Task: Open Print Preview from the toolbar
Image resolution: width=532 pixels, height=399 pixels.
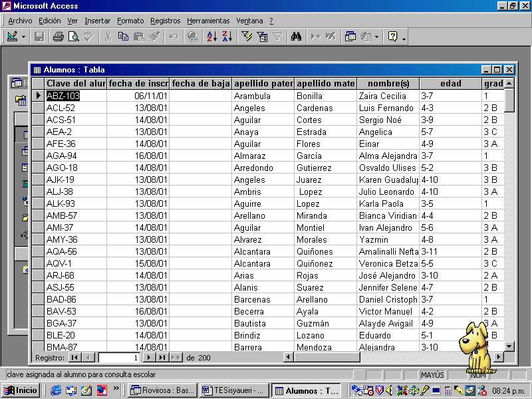Action: 73,37
